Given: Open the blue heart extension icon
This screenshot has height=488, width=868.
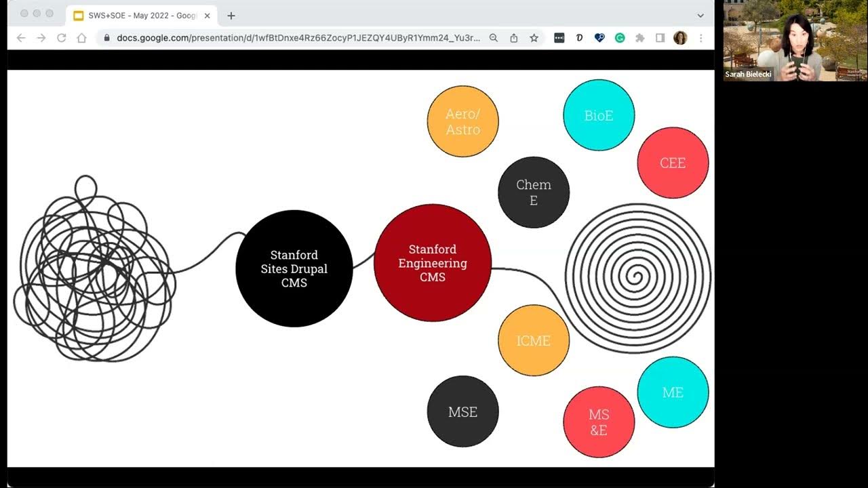Looking at the screenshot, I should (599, 38).
